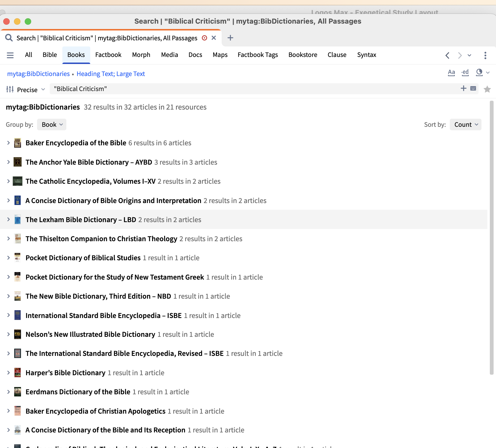Go forward with the right arrow
Screen dimensions: 496x448
pos(460,55)
